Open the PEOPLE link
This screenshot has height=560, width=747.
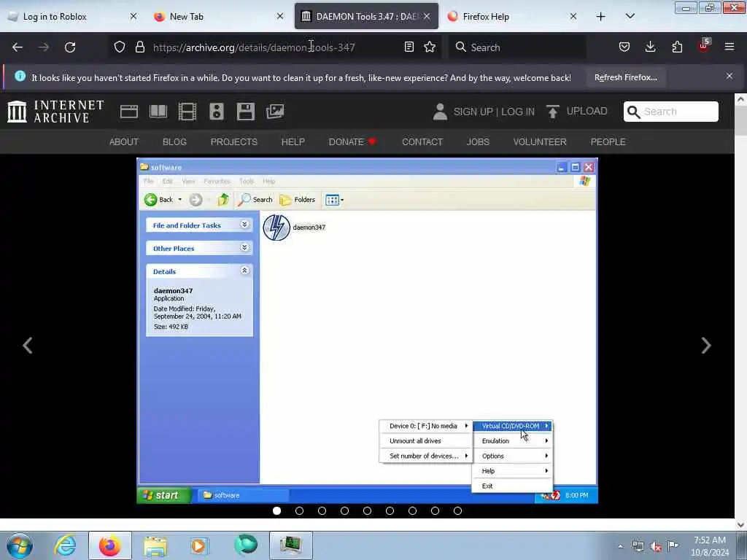click(608, 142)
